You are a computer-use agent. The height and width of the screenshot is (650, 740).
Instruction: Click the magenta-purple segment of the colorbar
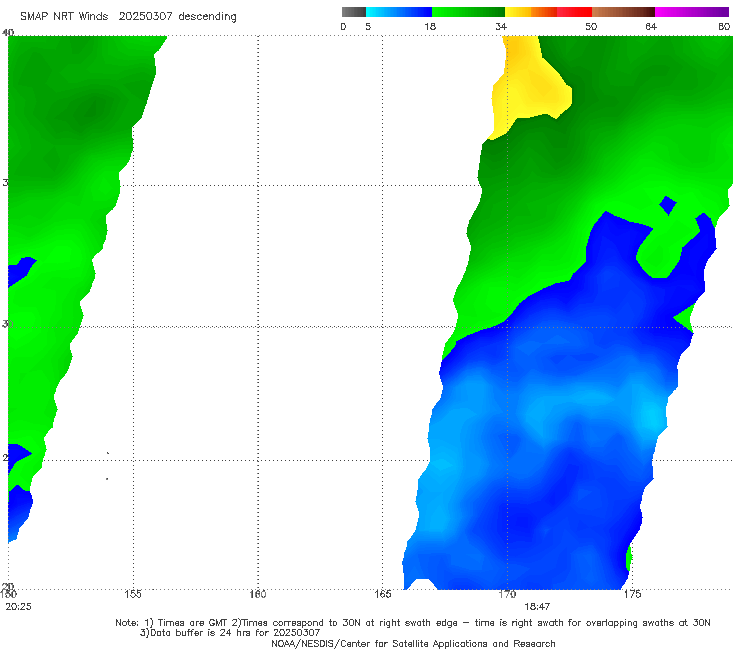pyautogui.click(x=692, y=12)
